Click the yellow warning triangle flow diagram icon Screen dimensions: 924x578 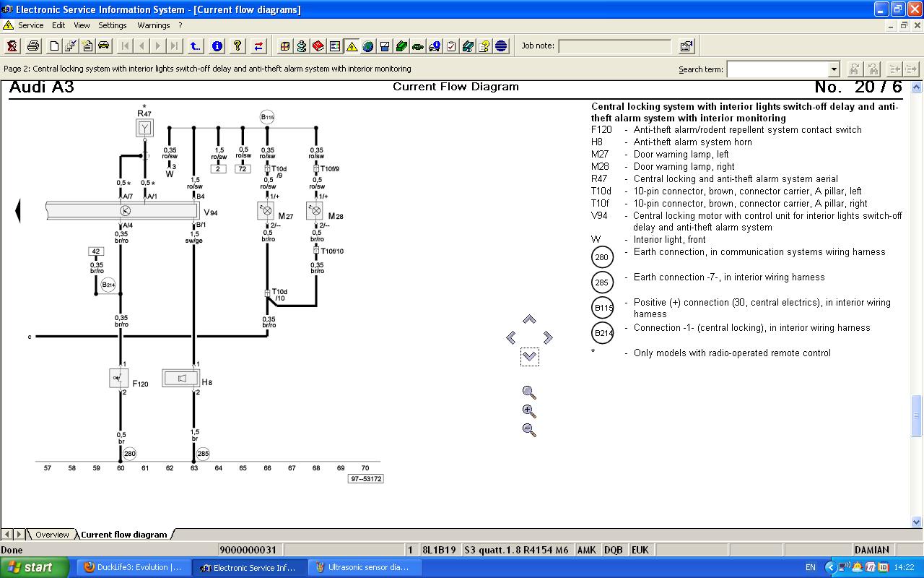coord(352,46)
